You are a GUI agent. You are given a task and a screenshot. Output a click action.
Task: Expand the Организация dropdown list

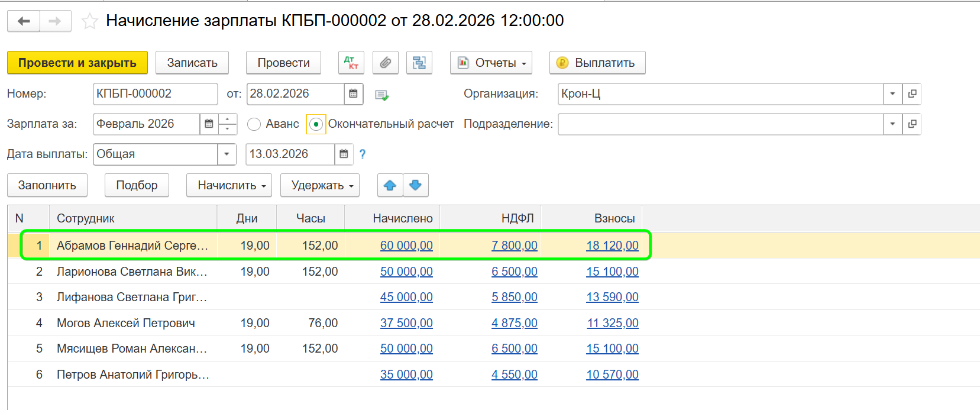coord(892,93)
